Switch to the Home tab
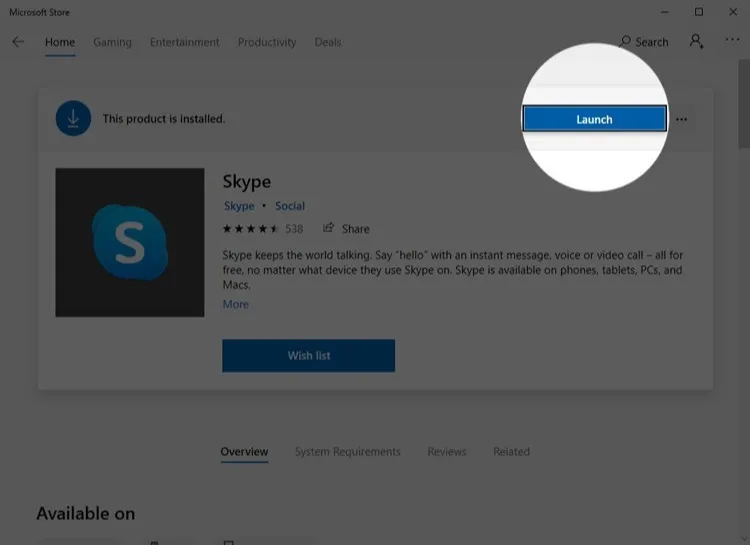 pos(60,43)
